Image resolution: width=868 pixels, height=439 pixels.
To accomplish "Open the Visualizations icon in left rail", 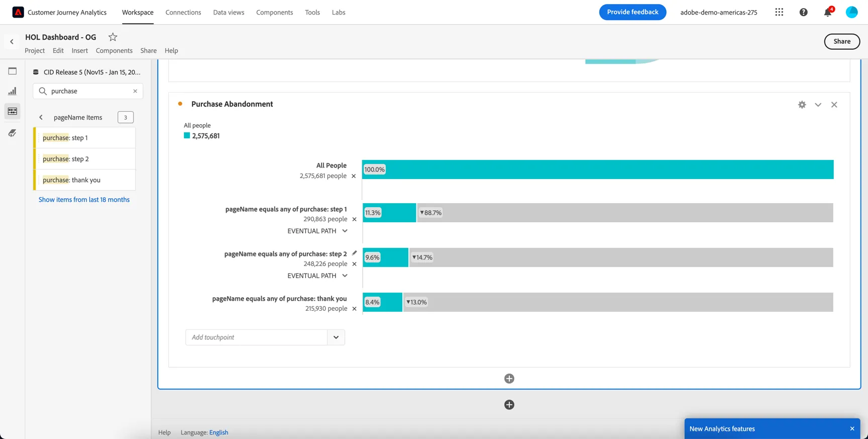I will pyautogui.click(x=13, y=91).
